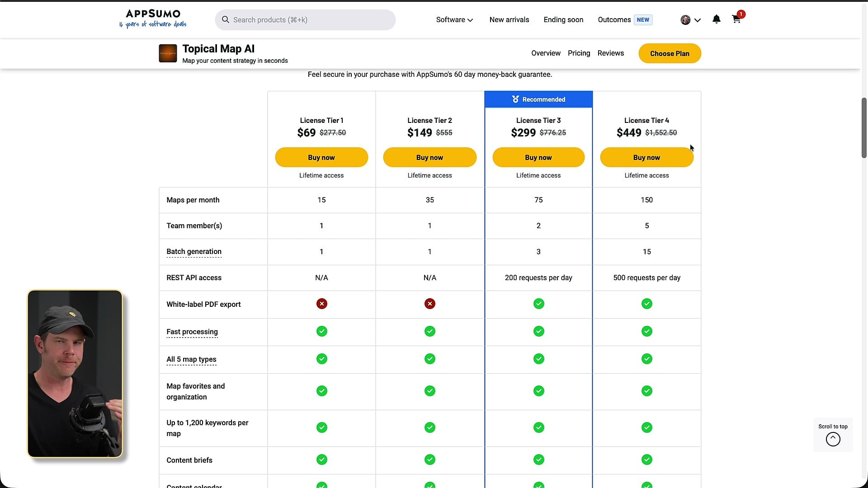Click the Choose Plan button
The width and height of the screenshot is (868, 488).
670,53
